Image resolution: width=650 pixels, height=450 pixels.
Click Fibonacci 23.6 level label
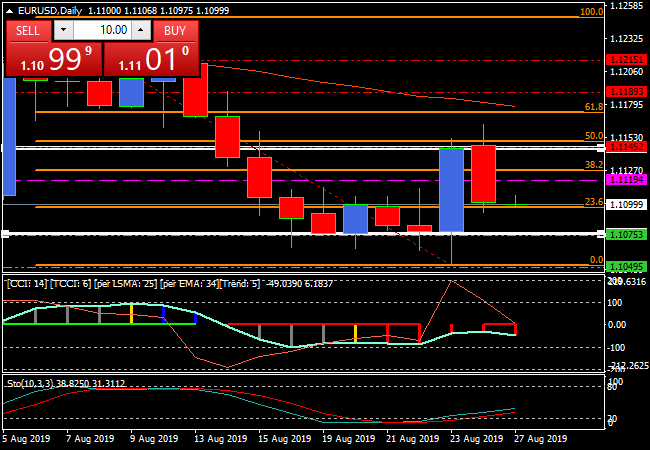[594, 202]
